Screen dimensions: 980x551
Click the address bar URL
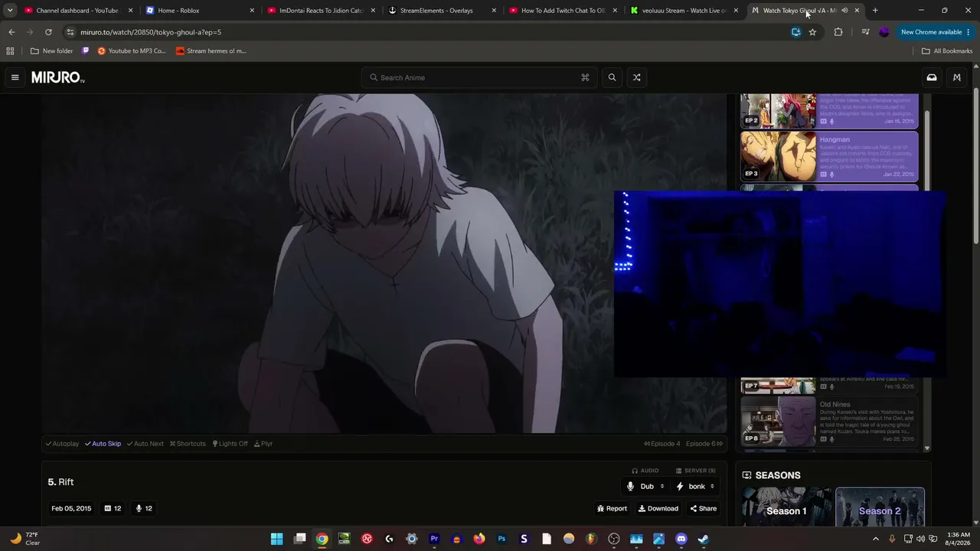151,32
